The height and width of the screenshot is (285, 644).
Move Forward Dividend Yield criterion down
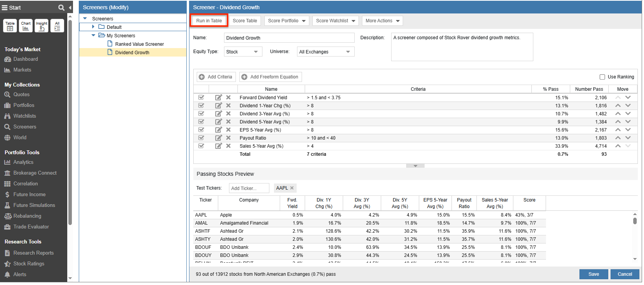click(628, 97)
